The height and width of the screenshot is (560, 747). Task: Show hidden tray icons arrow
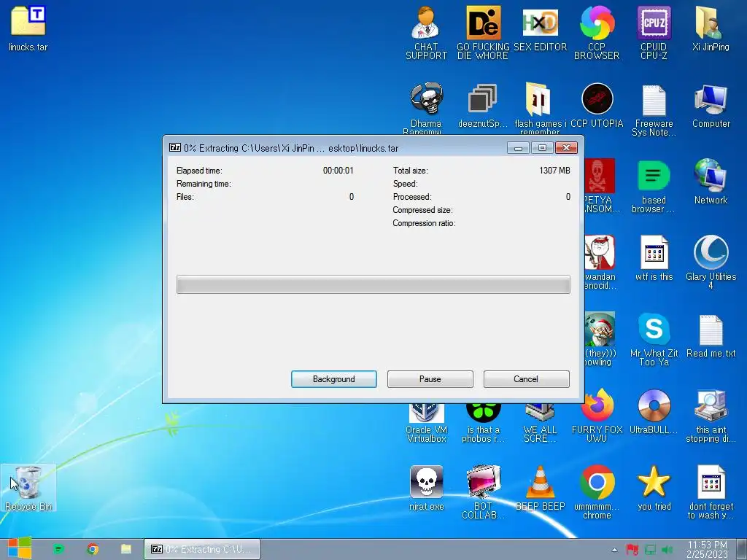click(x=614, y=550)
